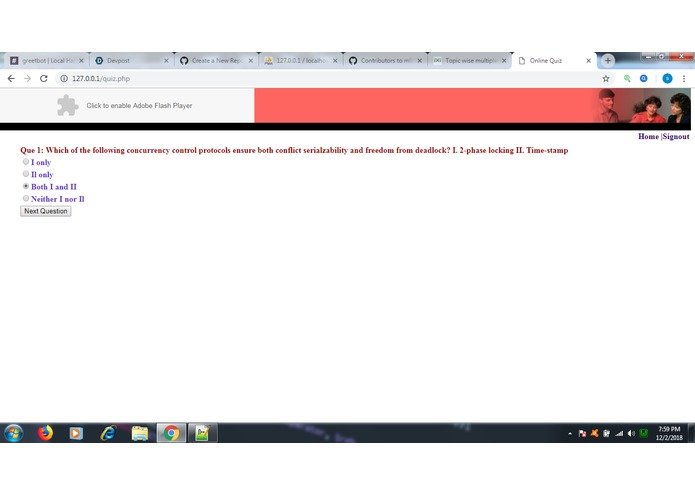Close the Devpost tab
695x494 pixels.
[166, 61]
